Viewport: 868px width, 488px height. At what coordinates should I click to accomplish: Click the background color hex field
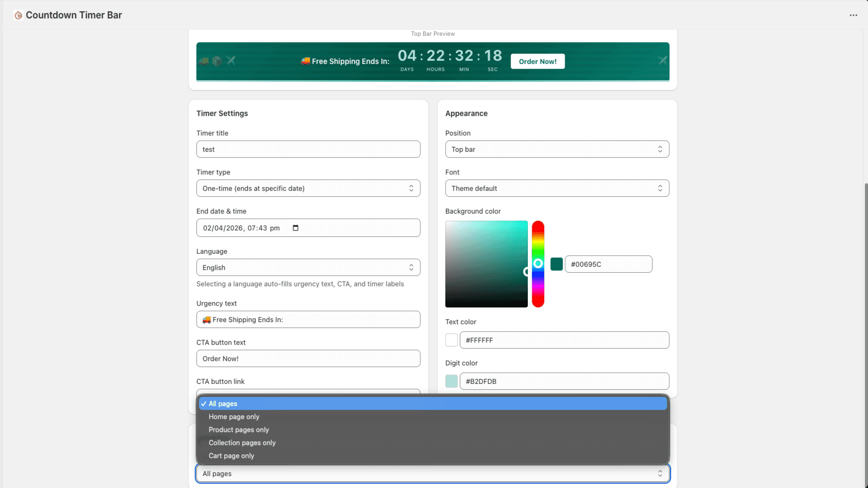[x=608, y=264]
